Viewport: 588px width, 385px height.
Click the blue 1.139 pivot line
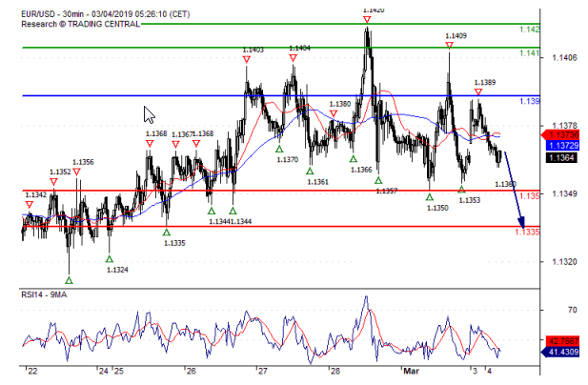[x=286, y=95]
